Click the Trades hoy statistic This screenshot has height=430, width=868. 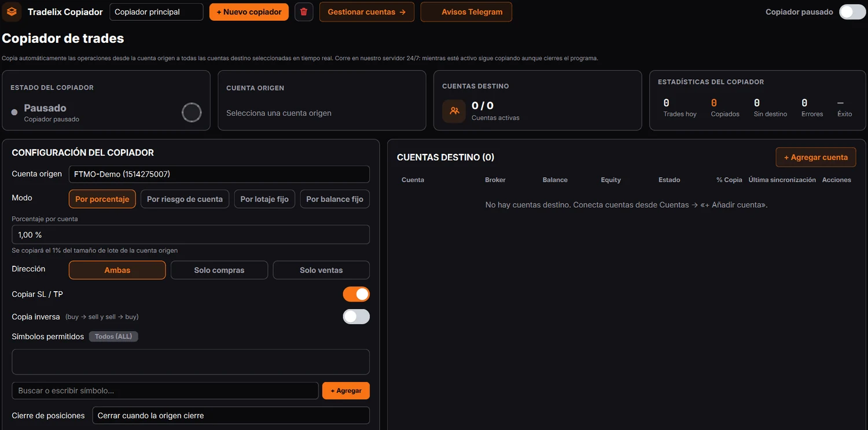(x=680, y=108)
